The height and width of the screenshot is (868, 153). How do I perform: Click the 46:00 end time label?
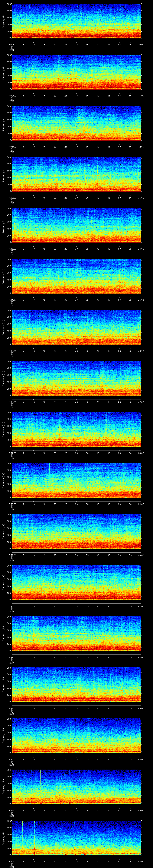(x=141, y=861)
